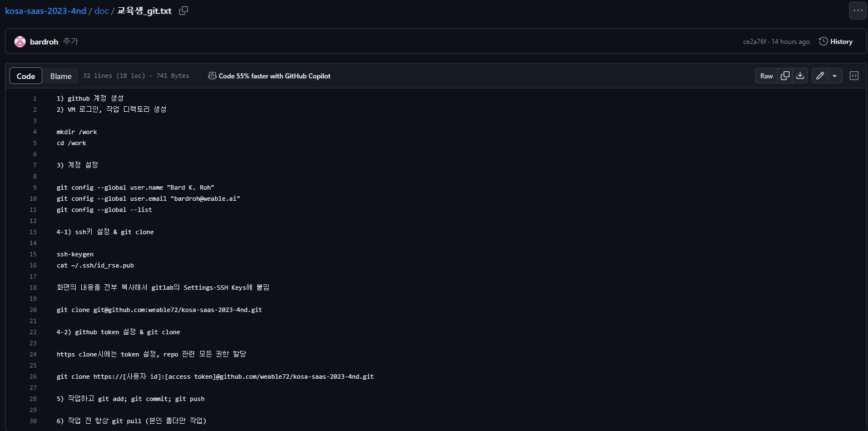Copy raw file contents icon
This screenshot has width=868, height=431.
click(785, 76)
